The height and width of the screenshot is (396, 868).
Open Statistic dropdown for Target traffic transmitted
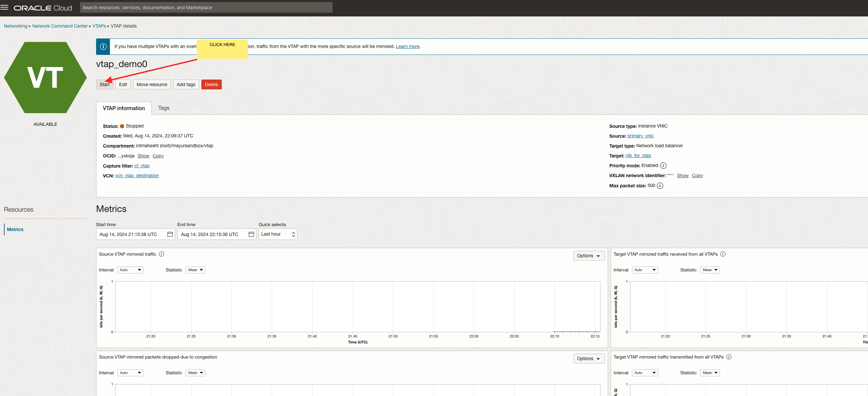coord(710,373)
